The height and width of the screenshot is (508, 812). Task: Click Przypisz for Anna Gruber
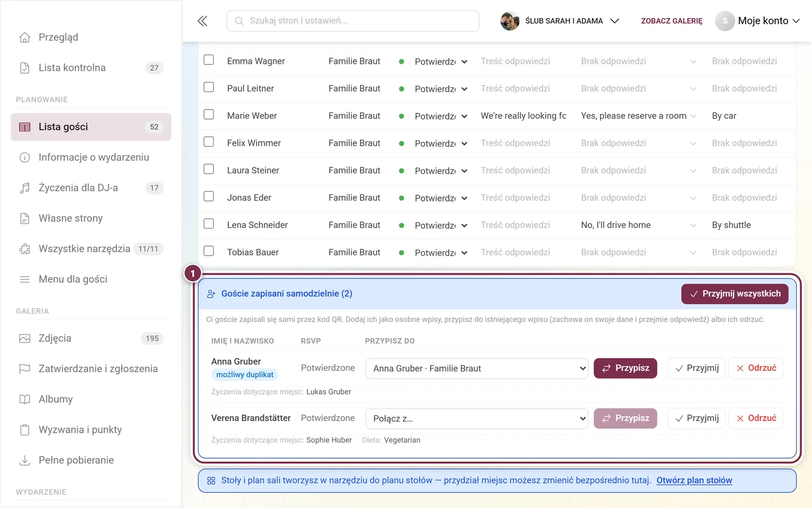click(625, 368)
